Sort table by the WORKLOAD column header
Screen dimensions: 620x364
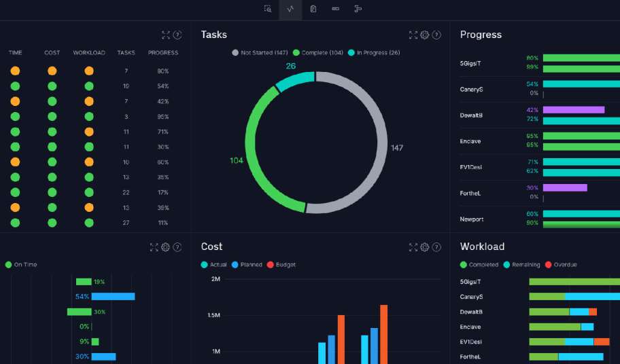[x=89, y=53]
